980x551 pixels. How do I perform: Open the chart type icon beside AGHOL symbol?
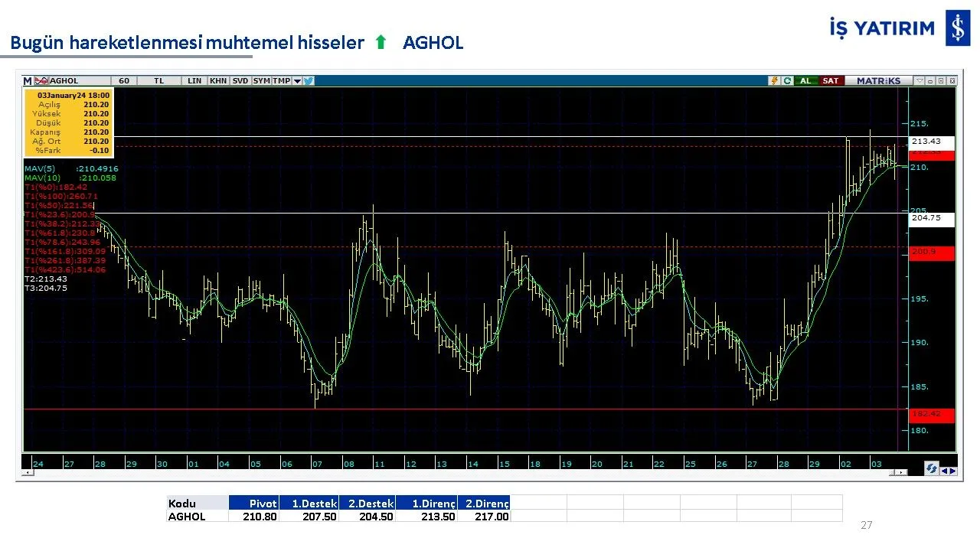click(41, 80)
